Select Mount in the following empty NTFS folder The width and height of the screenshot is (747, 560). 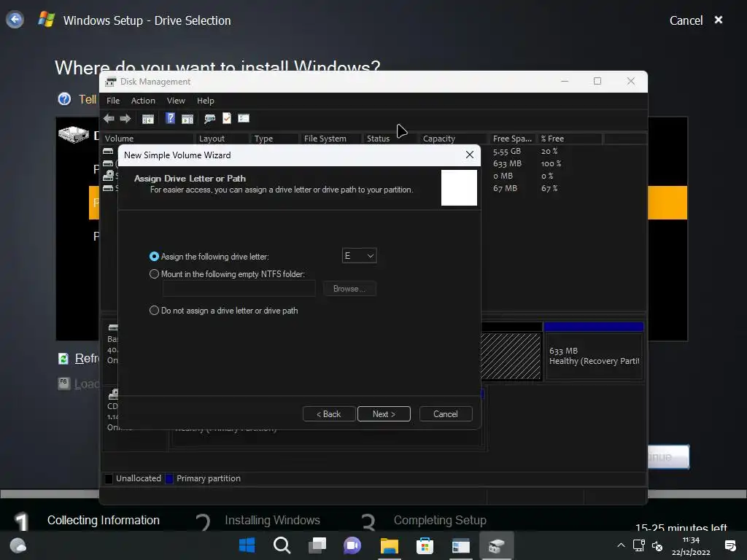click(x=154, y=274)
